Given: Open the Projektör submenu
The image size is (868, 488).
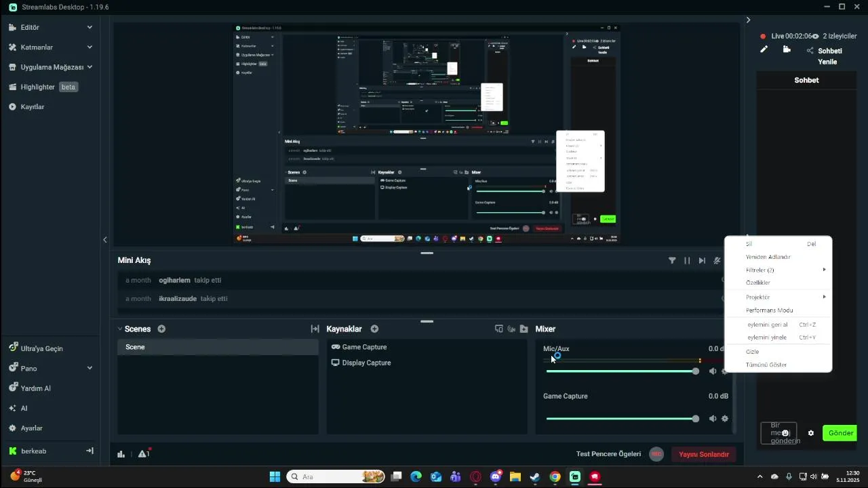Looking at the screenshot, I should tap(778, 297).
